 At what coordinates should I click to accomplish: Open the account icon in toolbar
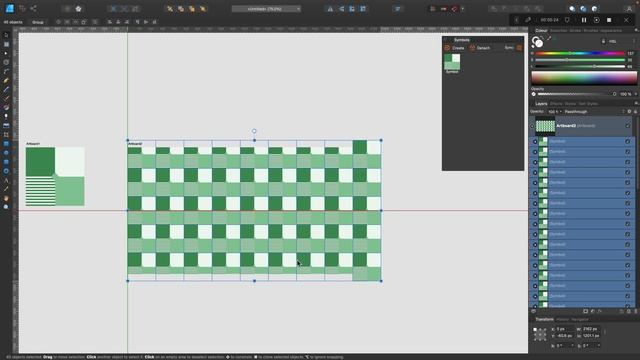pos(629,9)
